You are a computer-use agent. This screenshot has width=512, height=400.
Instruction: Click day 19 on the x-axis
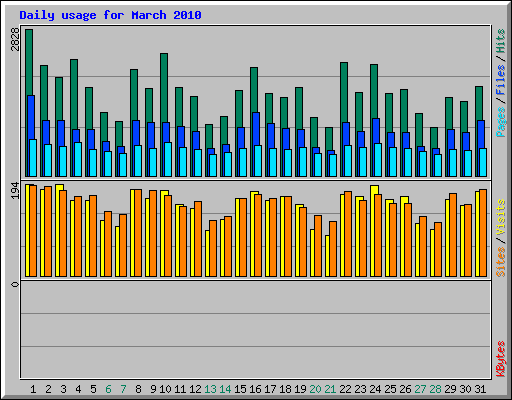coord(300,389)
